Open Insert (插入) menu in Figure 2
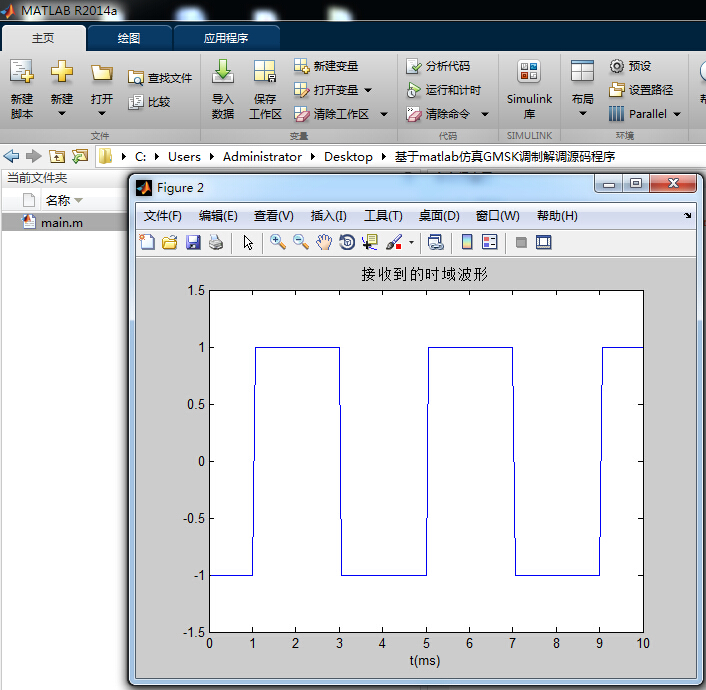Image resolution: width=706 pixels, height=690 pixels. click(x=329, y=216)
